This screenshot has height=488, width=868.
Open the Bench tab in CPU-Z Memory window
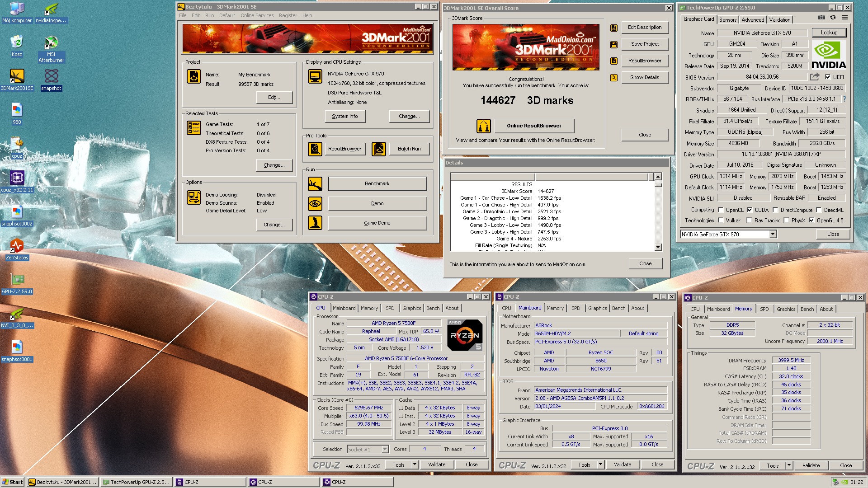pos(807,309)
